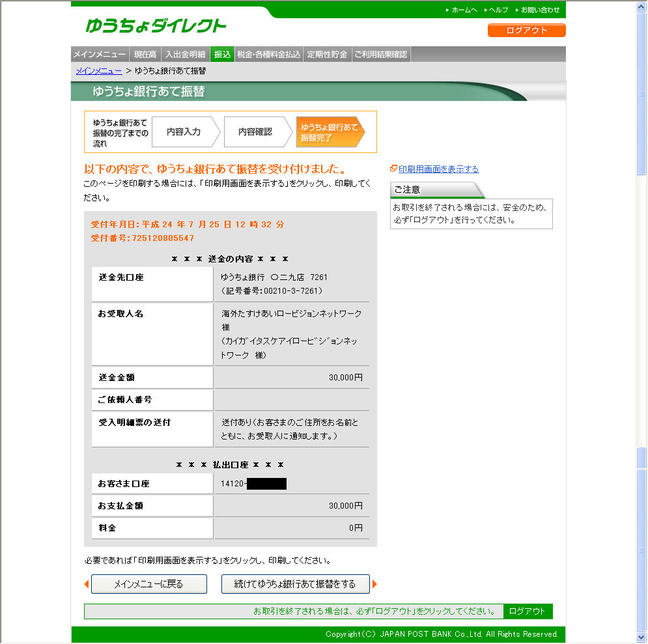
Task: Click the right orange arrow beside 続けて振替 button
Action: 374,584
